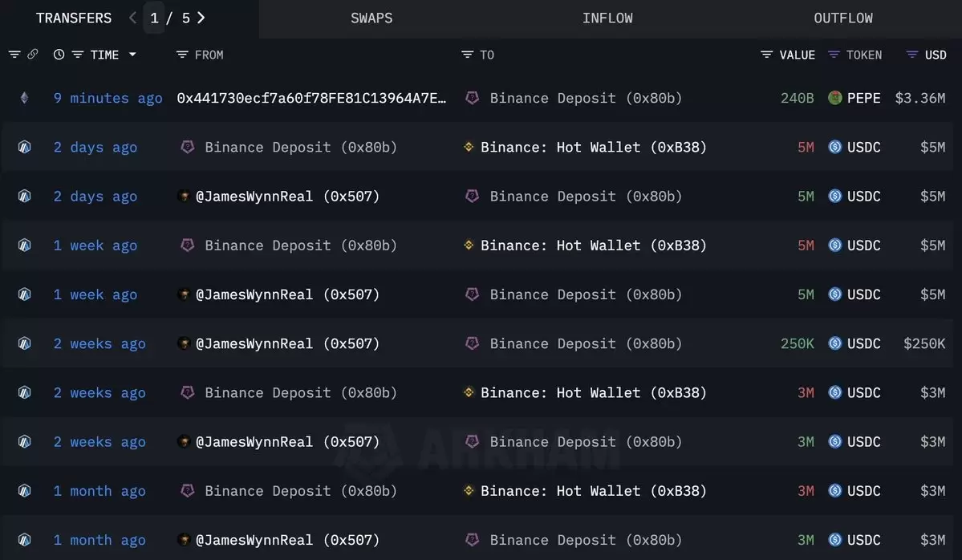Open the 0x441730ecf7a60f78FE81C13964A7E address

click(311, 98)
